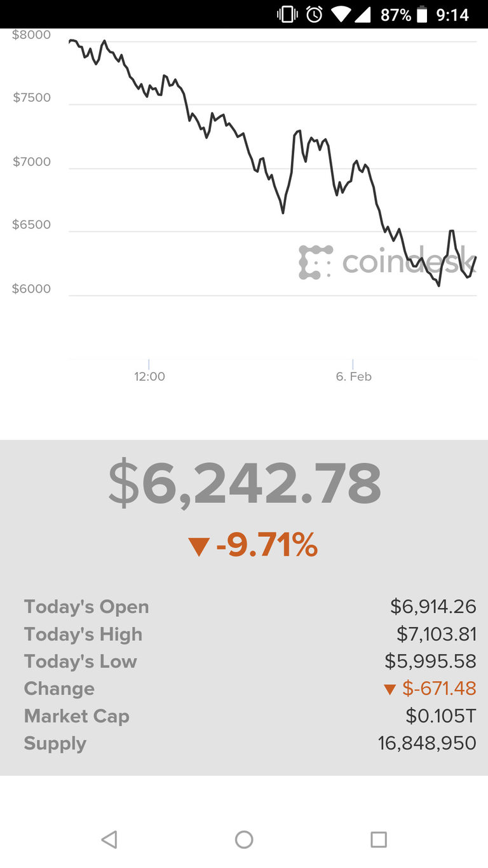Tap the Android back navigation button

[x=109, y=839]
